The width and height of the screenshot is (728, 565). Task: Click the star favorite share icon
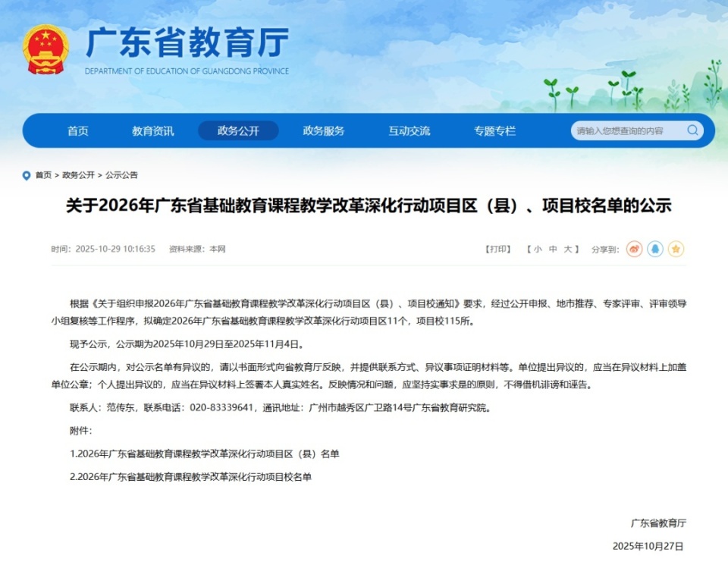click(675, 249)
